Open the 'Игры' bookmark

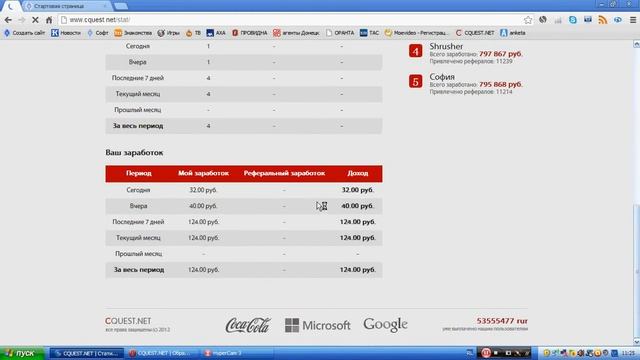169,33
